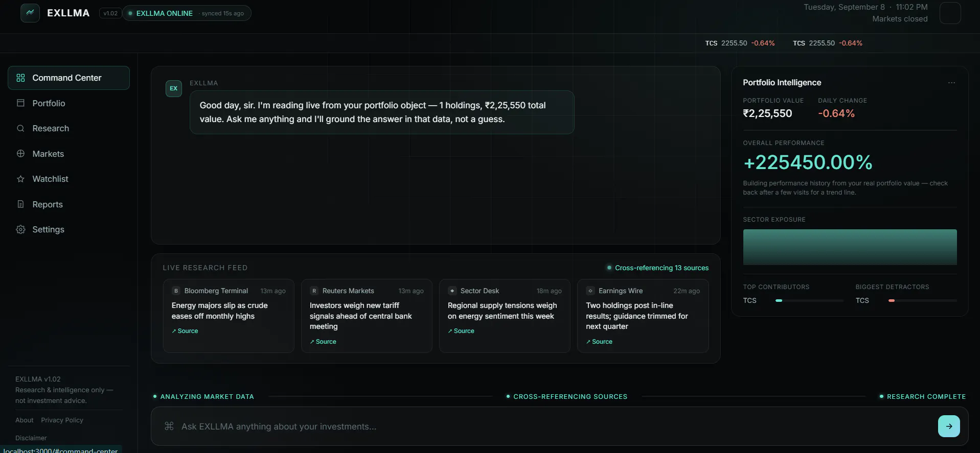Click the Bloomberg Terminal source badge
980x453 pixels.
176,291
